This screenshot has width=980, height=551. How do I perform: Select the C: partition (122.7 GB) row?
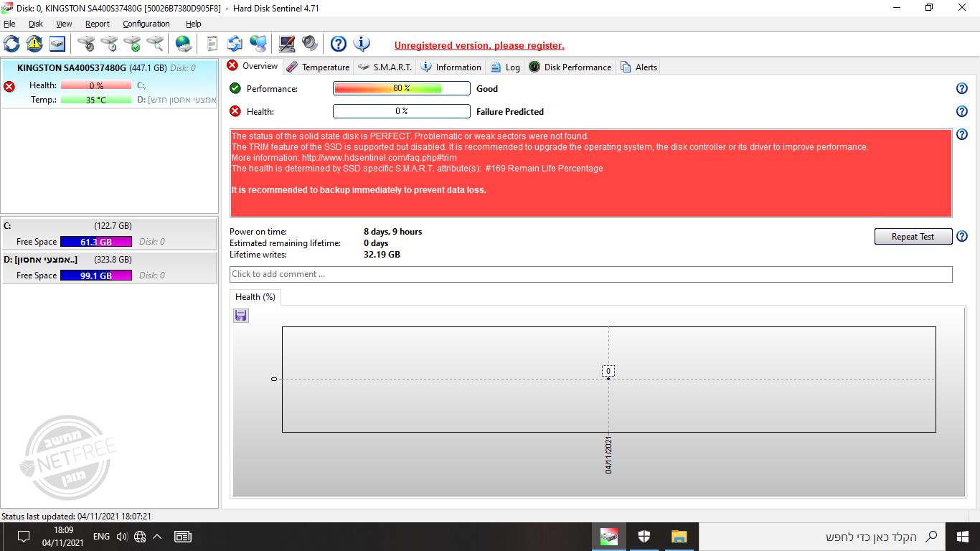point(110,234)
